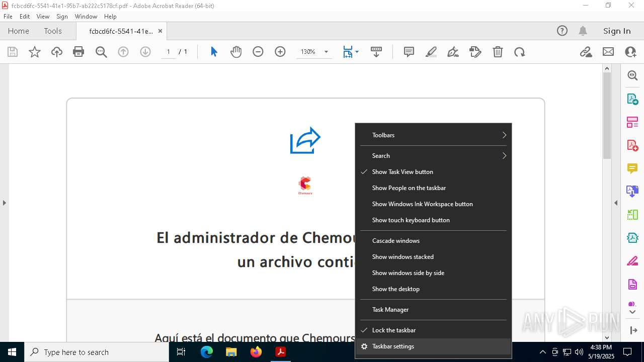Screen dimensions: 644x362
Task: Upload the file to cloud storage
Action: pos(57,52)
